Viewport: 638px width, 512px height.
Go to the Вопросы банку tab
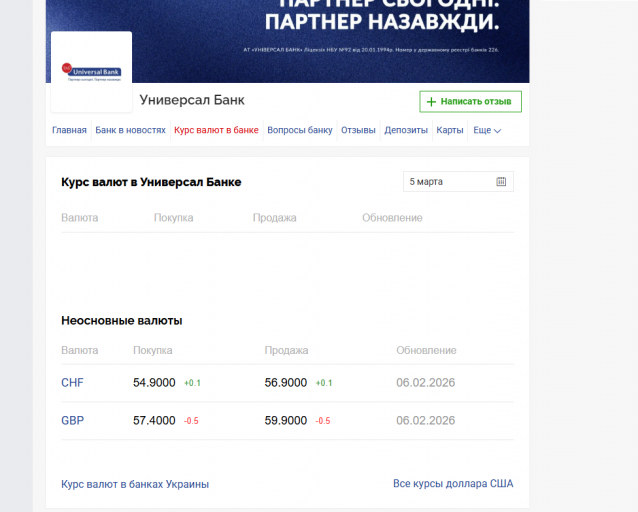(x=300, y=130)
